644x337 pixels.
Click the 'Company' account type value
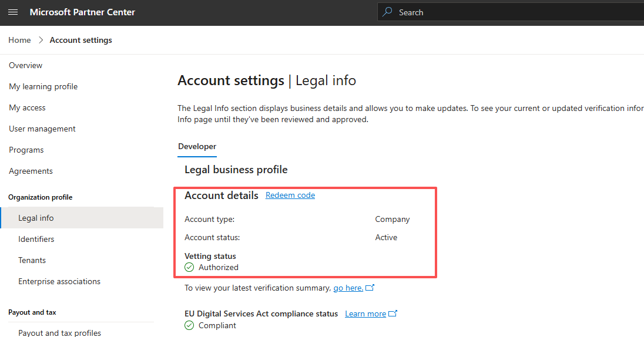[x=393, y=219]
